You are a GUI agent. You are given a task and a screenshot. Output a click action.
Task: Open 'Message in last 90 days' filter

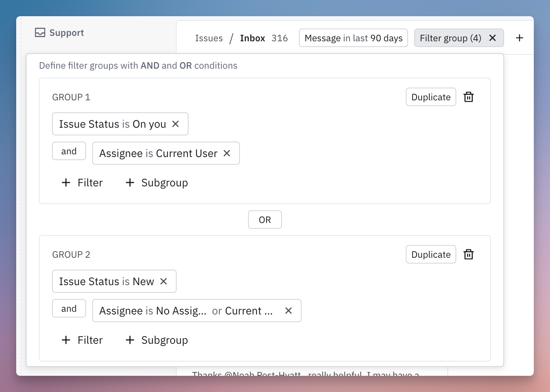353,38
